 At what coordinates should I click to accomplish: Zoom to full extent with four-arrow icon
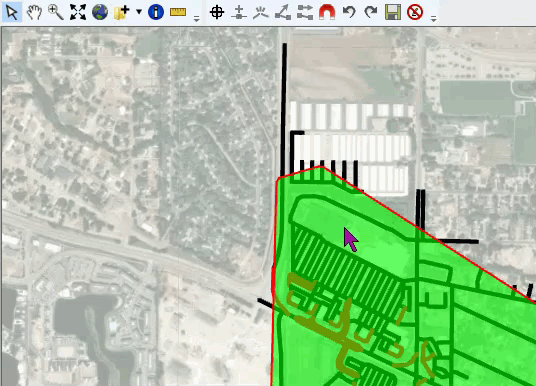[78, 12]
